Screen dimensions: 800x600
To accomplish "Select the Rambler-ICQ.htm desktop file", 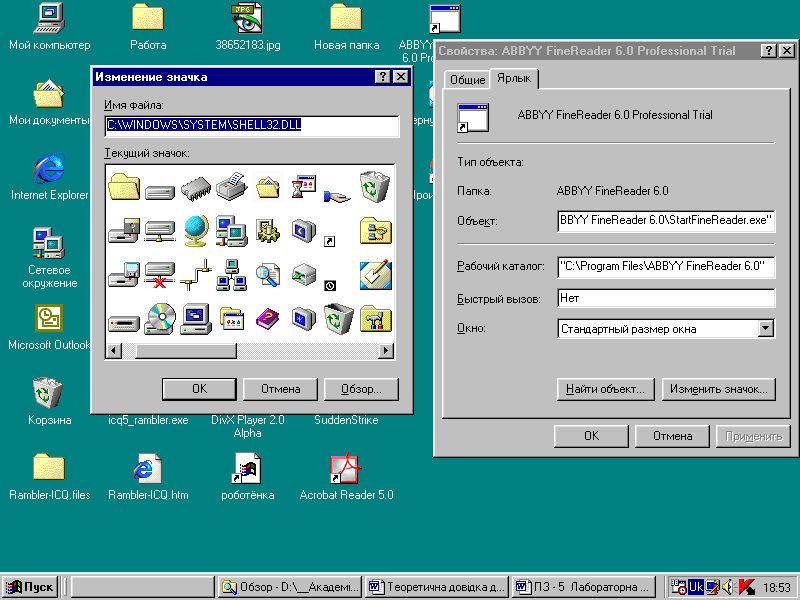I will 148,476.
